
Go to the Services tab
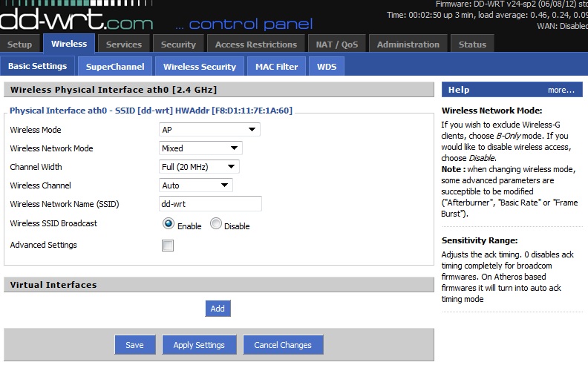(x=124, y=45)
